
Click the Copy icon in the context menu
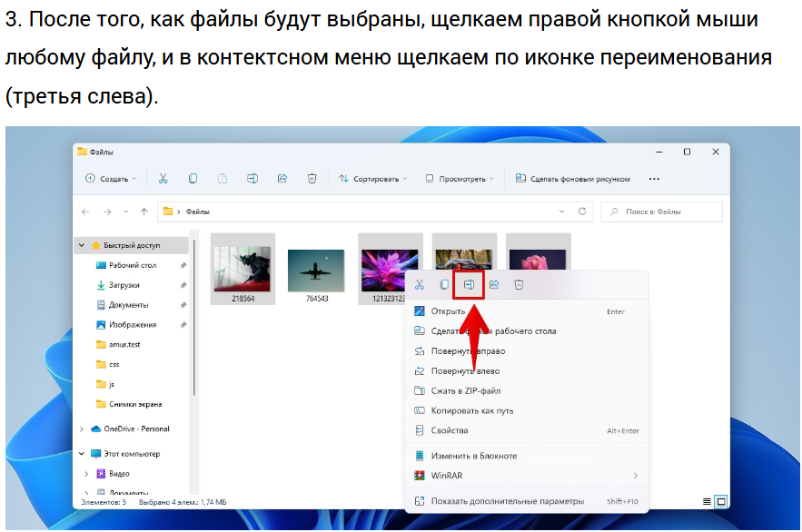click(444, 285)
